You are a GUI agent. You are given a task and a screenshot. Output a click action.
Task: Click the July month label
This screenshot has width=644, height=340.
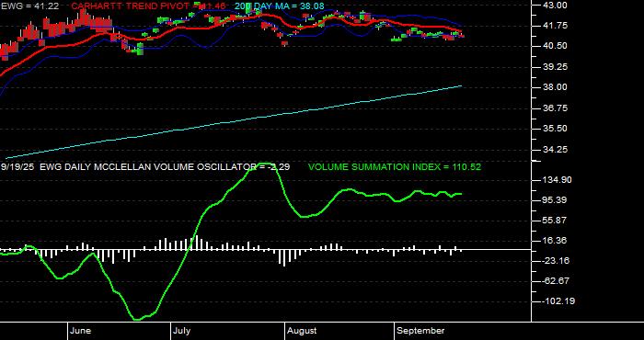point(181,331)
